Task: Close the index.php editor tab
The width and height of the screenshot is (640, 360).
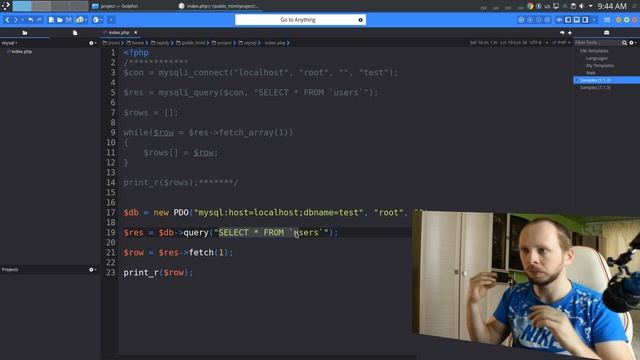Action: click(x=136, y=32)
